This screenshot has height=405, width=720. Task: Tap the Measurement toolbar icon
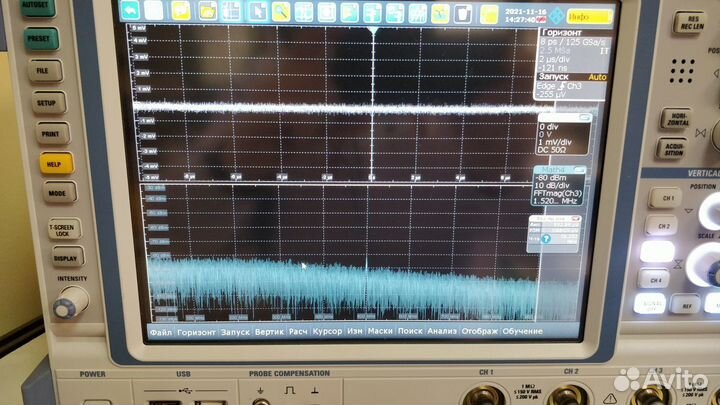click(x=372, y=13)
